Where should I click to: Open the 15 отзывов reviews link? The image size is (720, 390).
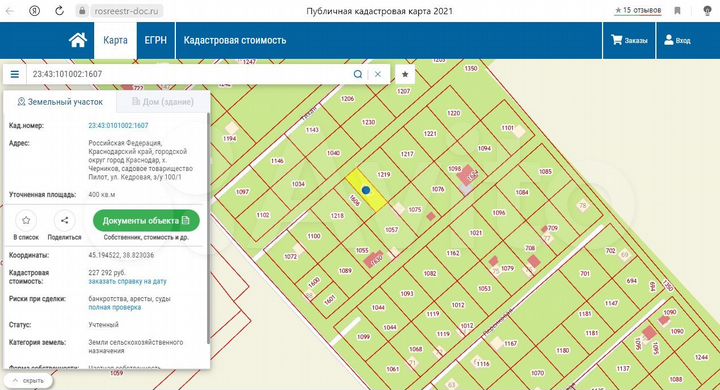pyautogui.click(x=638, y=10)
